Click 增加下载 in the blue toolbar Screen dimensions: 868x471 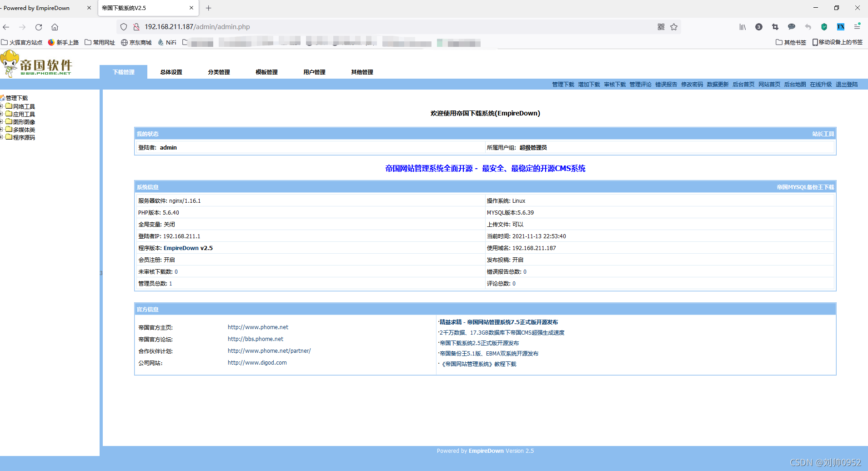(589, 85)
